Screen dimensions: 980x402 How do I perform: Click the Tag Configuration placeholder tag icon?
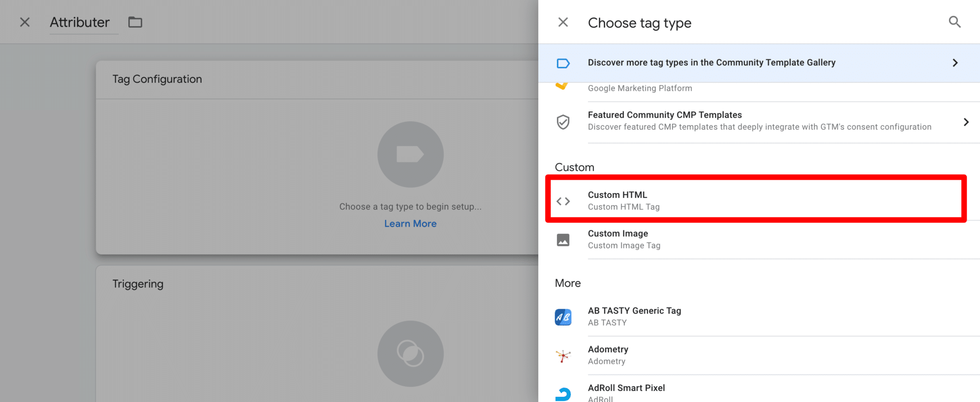[411, 154]
